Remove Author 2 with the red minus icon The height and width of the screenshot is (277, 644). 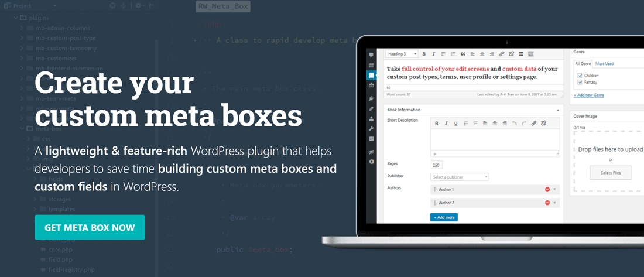click(x=547, y=203)
